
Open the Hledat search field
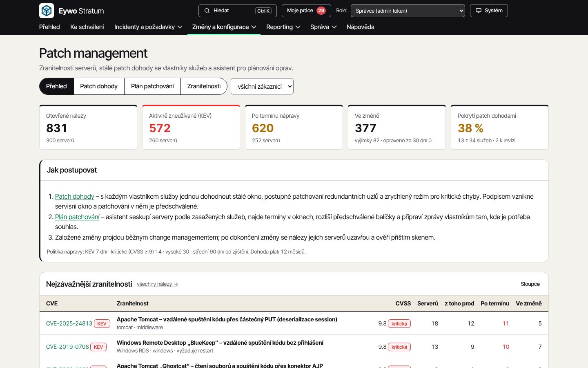tap(238, 11)
